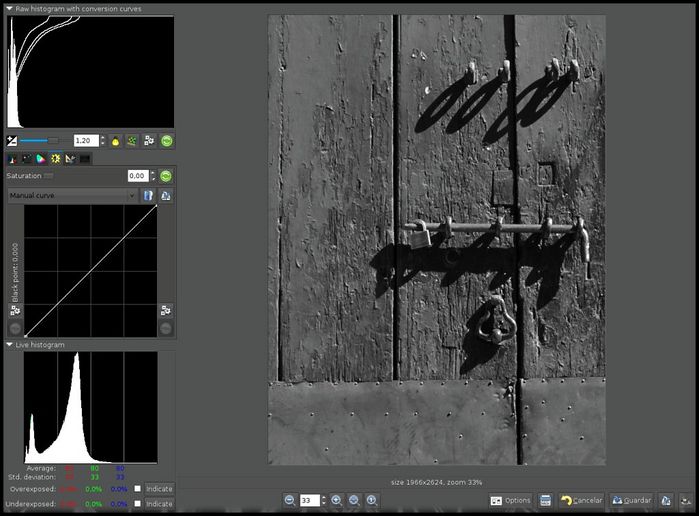Viewport: 699px width, 516px height.
Task: Auto adjust exposure with gears icon
Action: click(149, 141)
